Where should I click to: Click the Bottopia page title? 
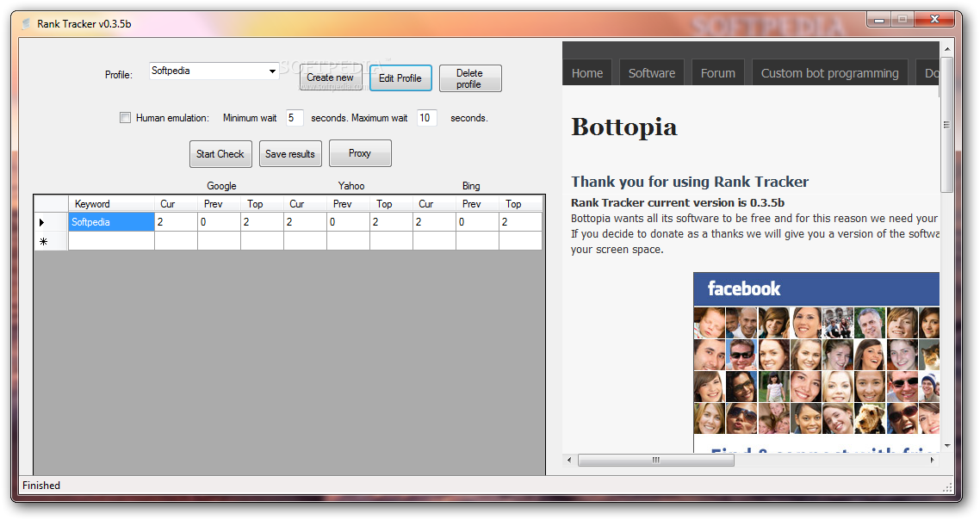click(x=623, y=127)
